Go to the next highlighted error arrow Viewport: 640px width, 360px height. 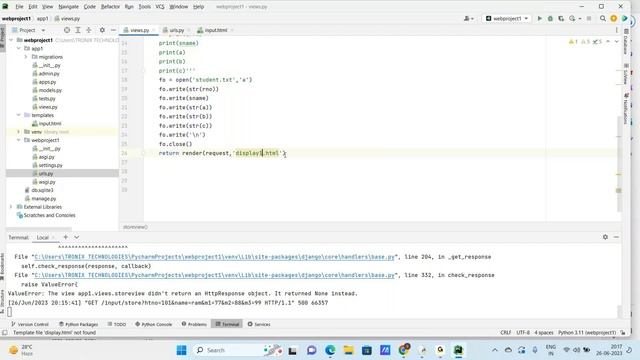616,42
